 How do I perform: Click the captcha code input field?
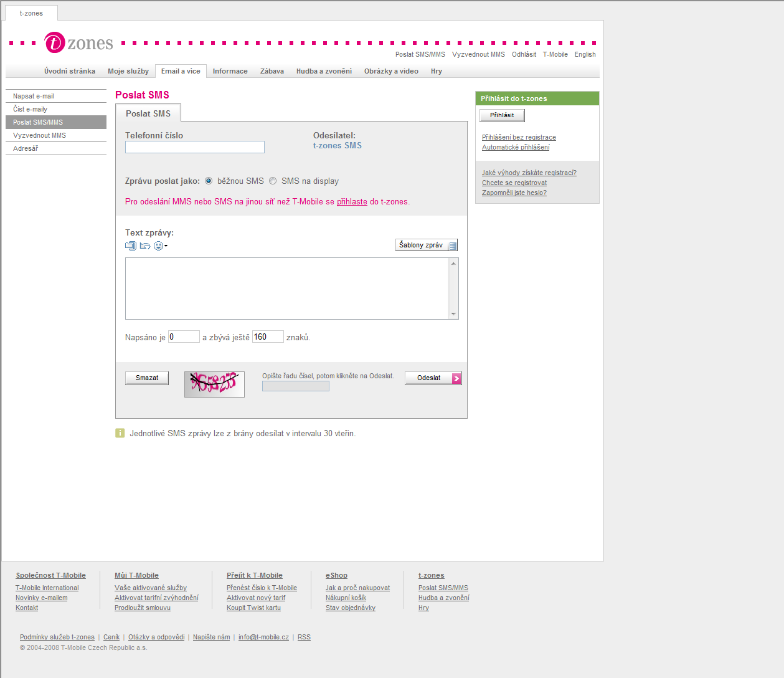click(296, 386)
